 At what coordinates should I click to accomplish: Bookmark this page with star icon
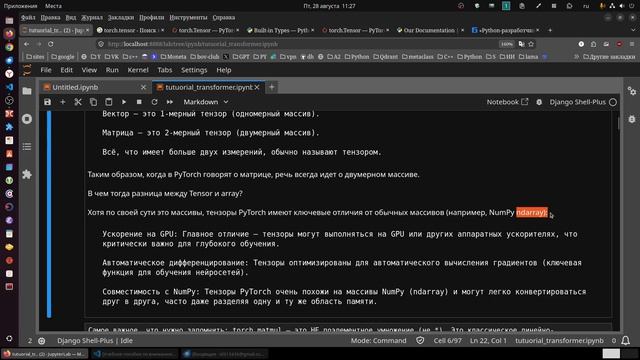[531, 44]
